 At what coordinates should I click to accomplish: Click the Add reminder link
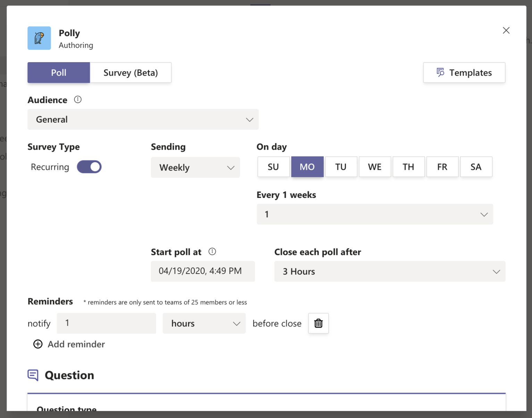pyautogui.click(x=76, y=344)
